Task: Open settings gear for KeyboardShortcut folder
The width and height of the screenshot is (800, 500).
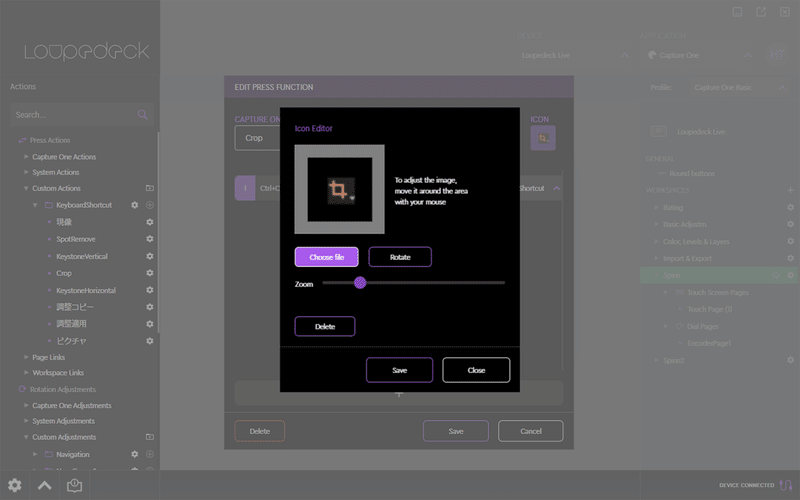Action: [x=135, y=205]
